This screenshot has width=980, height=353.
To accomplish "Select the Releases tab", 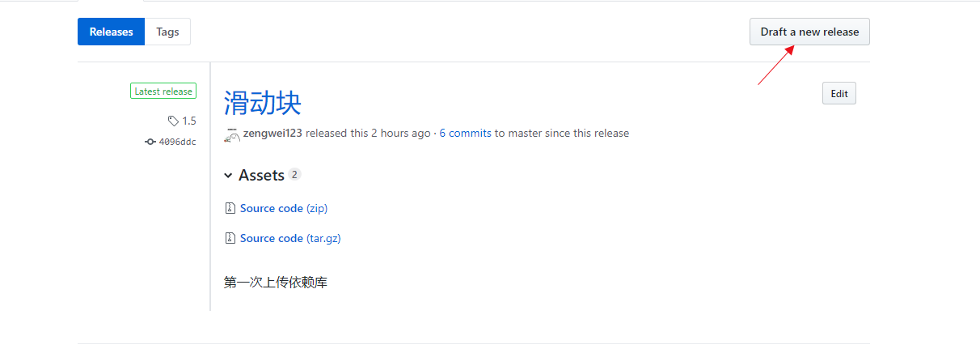I will pos(111,32).
